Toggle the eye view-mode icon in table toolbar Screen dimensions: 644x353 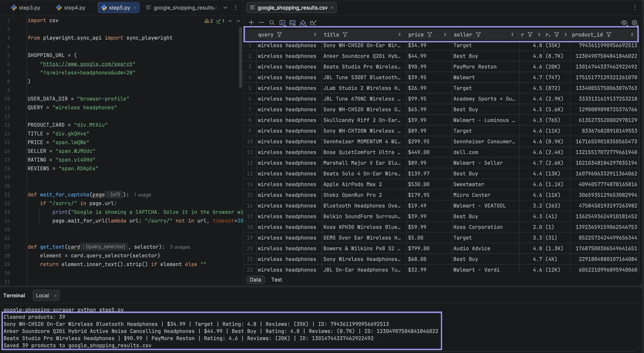pyautogui.click(x=624, y=23)
